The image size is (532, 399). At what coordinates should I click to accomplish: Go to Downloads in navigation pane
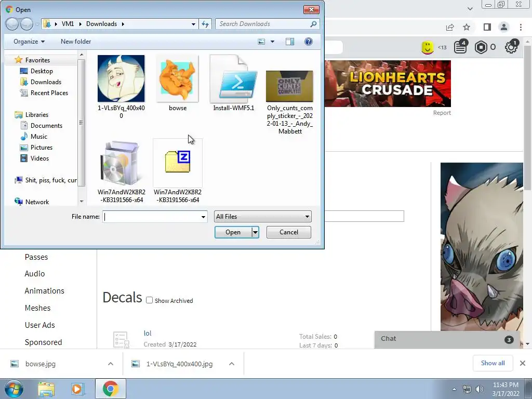pyautogui.click(x=46, y=82)
